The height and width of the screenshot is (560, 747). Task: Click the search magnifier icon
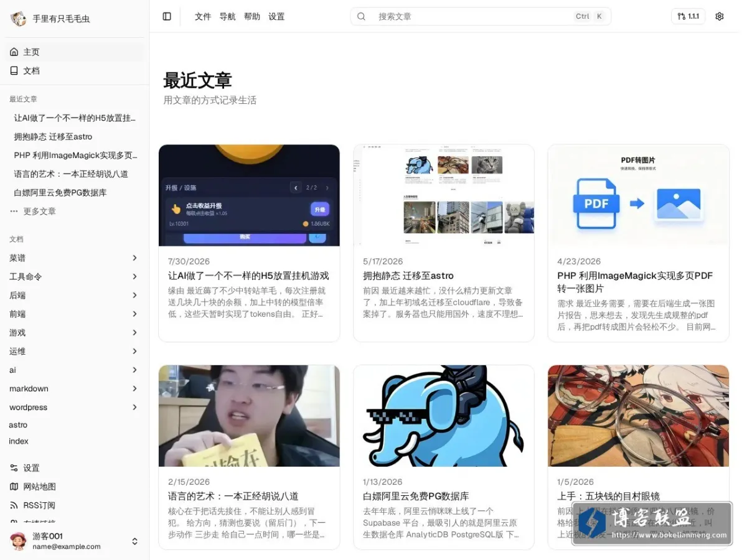(361, 17)
